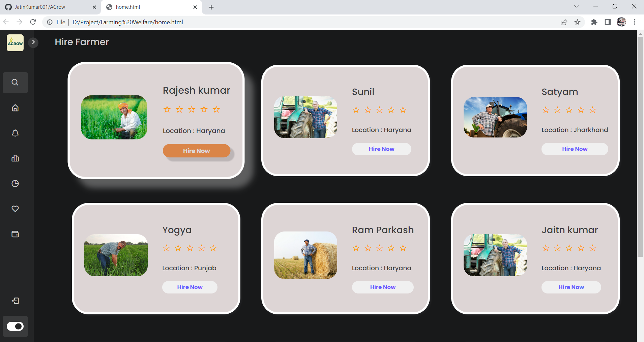Image resolution: width=644 pixels, height=342 pixels.
Task: Open notifications via the bell icon
Action: click(15, 133)
